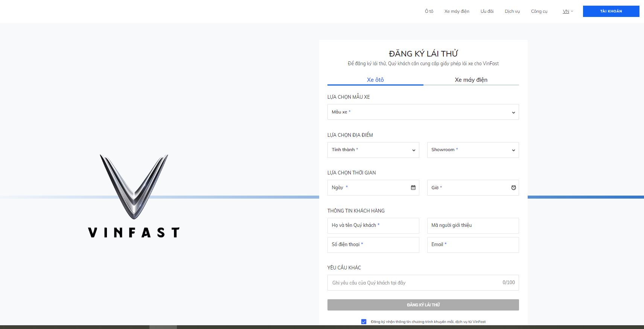The height and width of the screenshot is (329, 644).
Task: Open the Xe máy điện navigation menu
Action: pyautogui.click(x=457, y=11)
